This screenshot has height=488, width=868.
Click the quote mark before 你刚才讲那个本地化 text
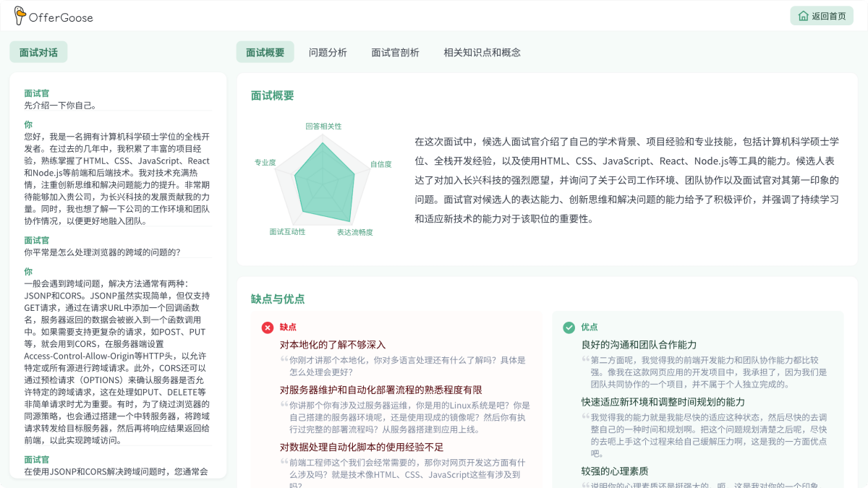coord(284,359)
